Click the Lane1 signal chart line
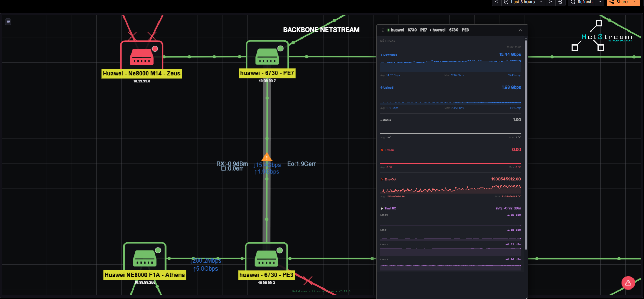The height and width of the screenshot is (299, 644). coord(451,239)
